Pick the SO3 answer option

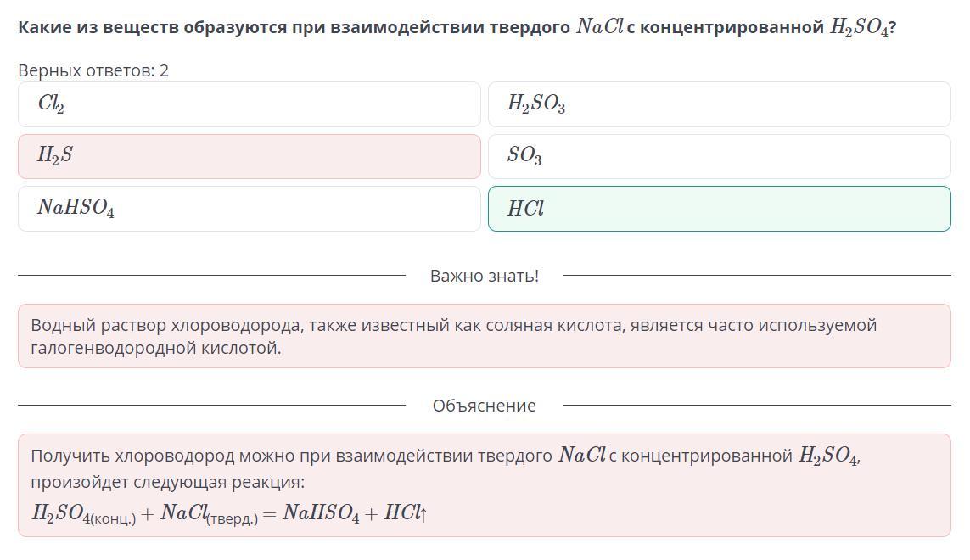point(720,157)
